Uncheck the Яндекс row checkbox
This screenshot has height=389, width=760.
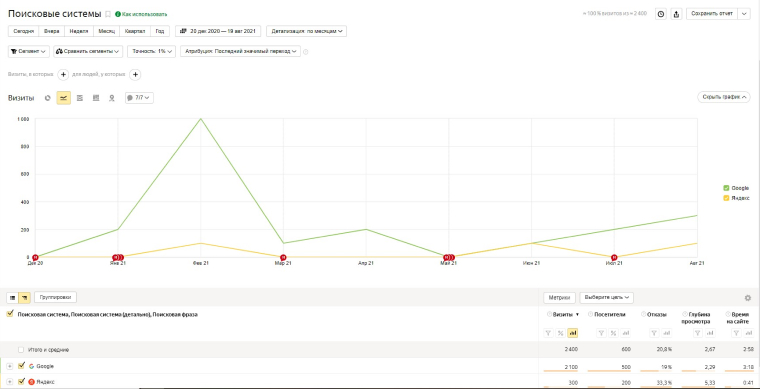click(21, 381)
